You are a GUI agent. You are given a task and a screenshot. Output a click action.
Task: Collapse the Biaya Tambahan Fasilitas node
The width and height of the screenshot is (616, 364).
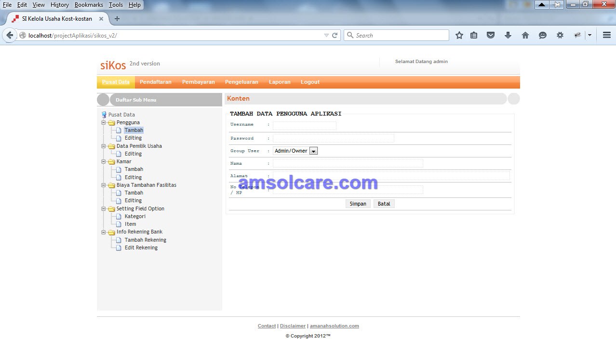[103, 185]
